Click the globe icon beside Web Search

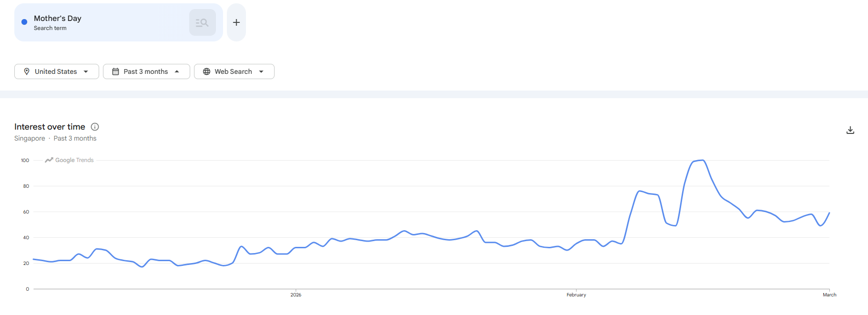point(206,71)
